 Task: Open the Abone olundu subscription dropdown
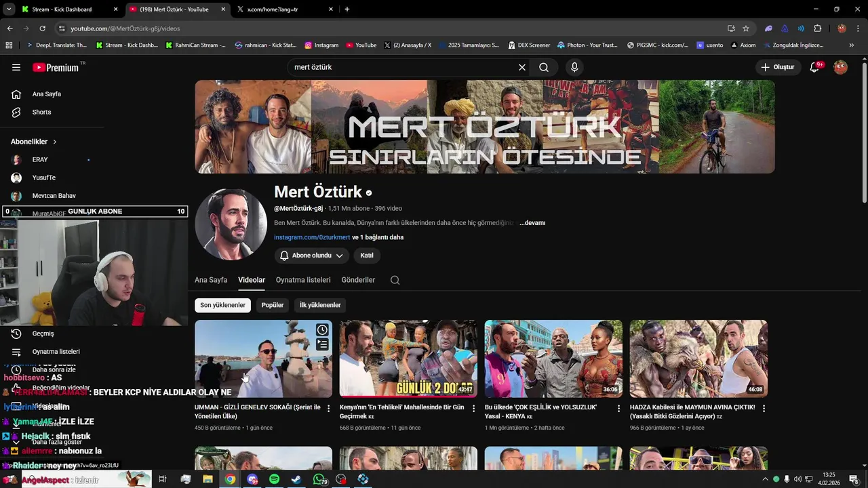pyautogui.click(x=312, y=256)
